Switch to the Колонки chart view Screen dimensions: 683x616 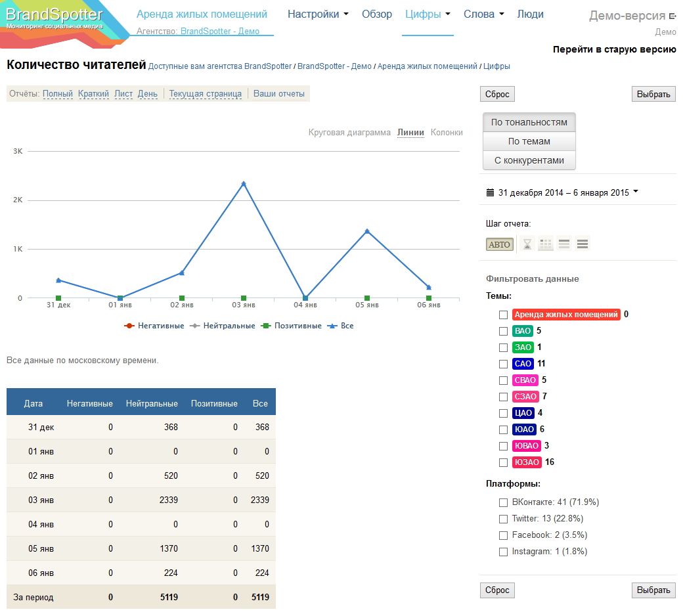coord(447,133)
